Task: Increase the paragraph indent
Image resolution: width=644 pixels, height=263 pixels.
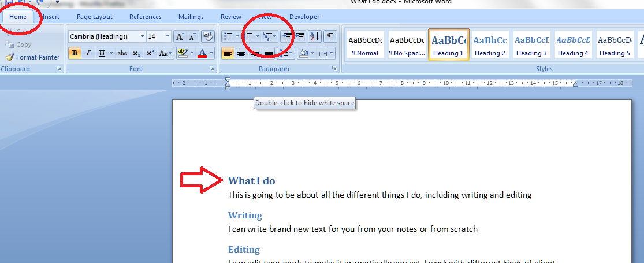Action: coord(300,36)
